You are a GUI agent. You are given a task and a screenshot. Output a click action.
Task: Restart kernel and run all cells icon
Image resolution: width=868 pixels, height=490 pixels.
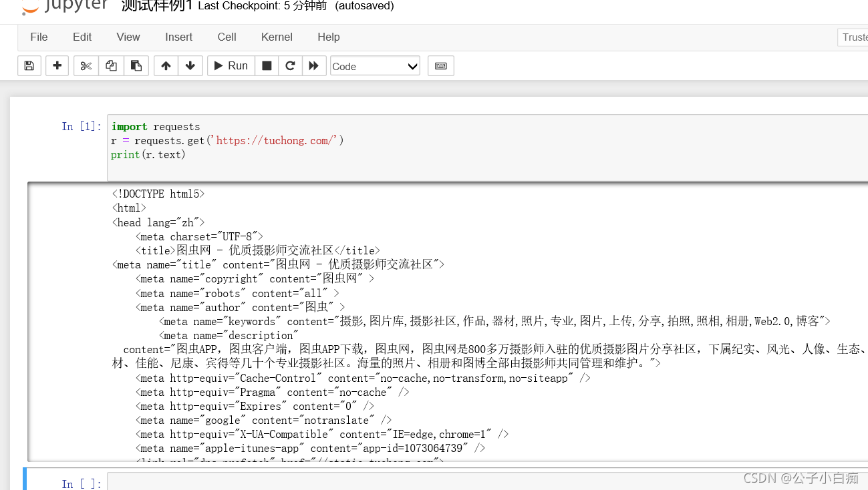(314, 66)
